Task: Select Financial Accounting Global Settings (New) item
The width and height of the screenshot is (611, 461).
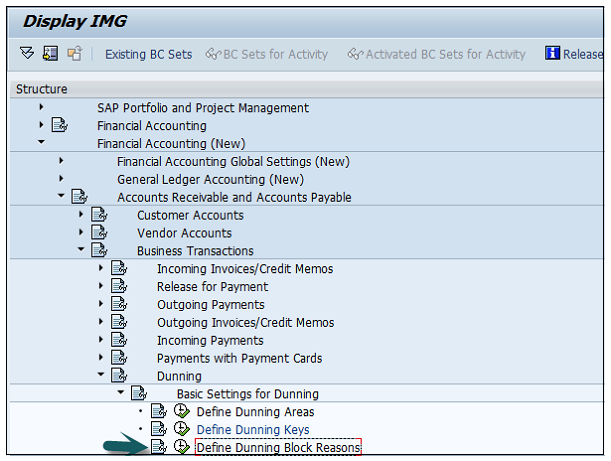Action: pyautogui.click(x=233, y=162)
